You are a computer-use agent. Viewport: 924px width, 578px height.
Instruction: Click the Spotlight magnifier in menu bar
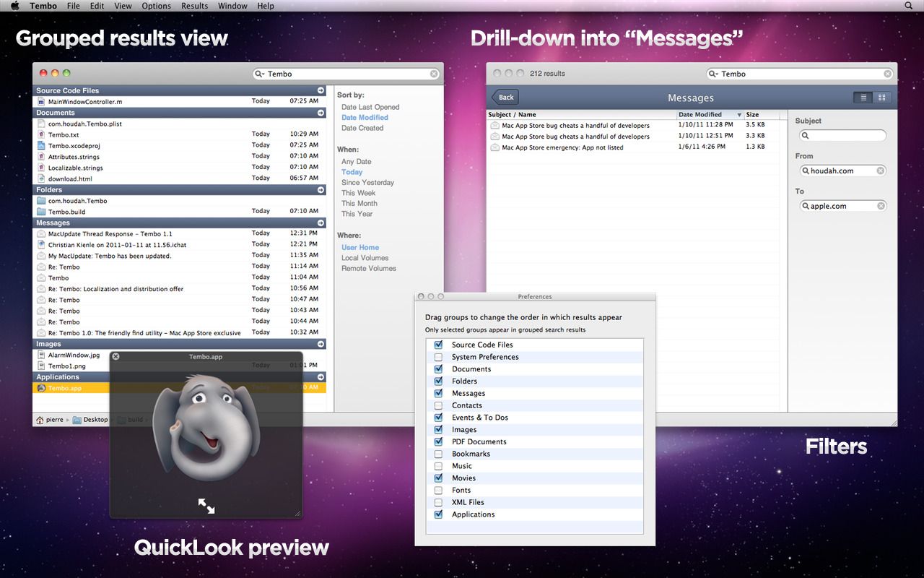pyautogui.click(x=909, y=6)
